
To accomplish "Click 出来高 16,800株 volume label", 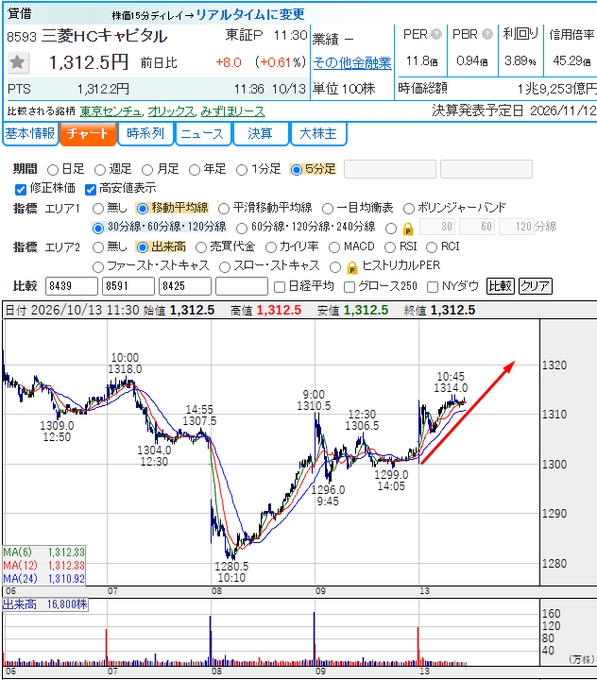I will [x=45, y=605].
